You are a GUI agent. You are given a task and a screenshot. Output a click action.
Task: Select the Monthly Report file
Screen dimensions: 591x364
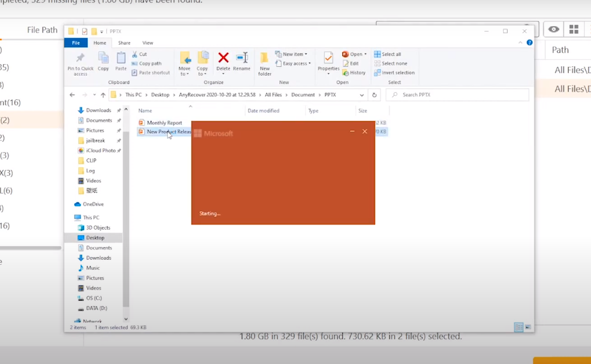[x=164, y=123]
